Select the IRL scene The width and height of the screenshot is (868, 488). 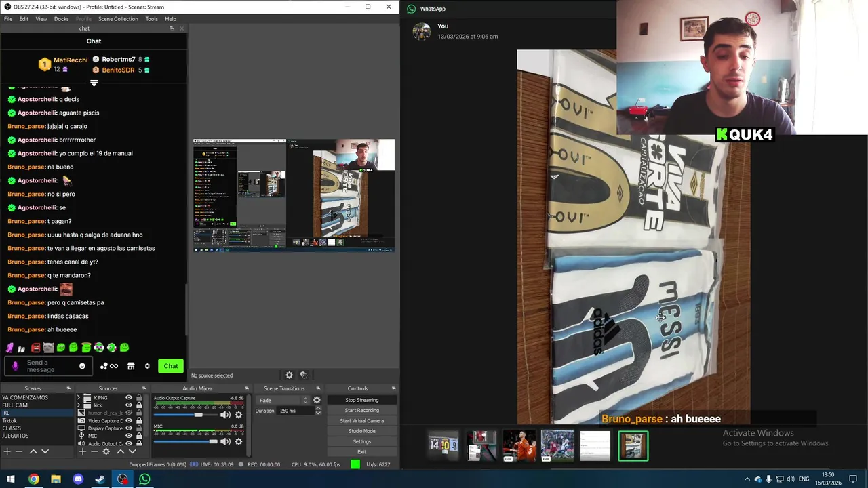[37, 413]
